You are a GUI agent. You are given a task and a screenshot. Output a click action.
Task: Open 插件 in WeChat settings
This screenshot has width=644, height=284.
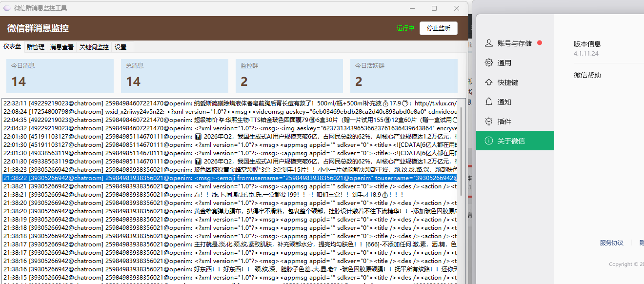click(x=515, y=122)
